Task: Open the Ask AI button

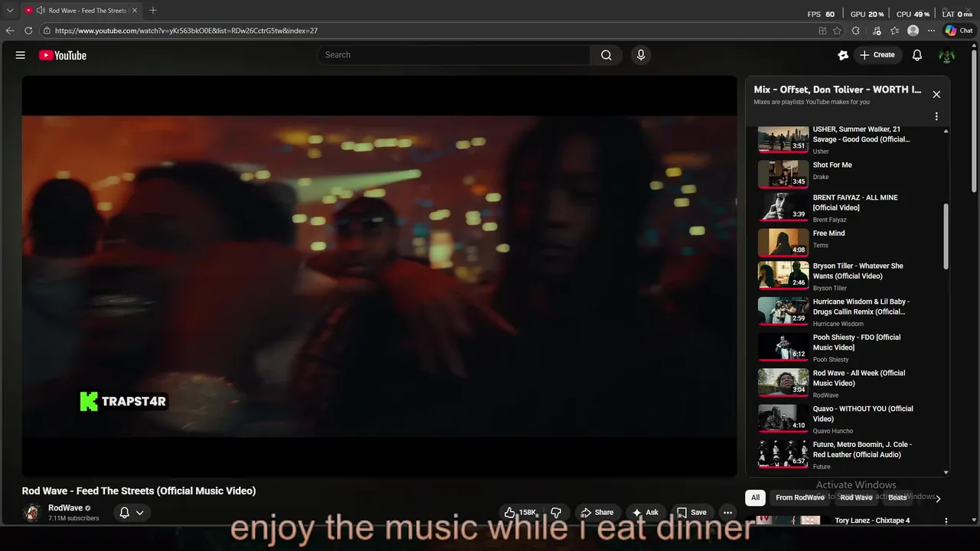Action: [x=645, y=513]
